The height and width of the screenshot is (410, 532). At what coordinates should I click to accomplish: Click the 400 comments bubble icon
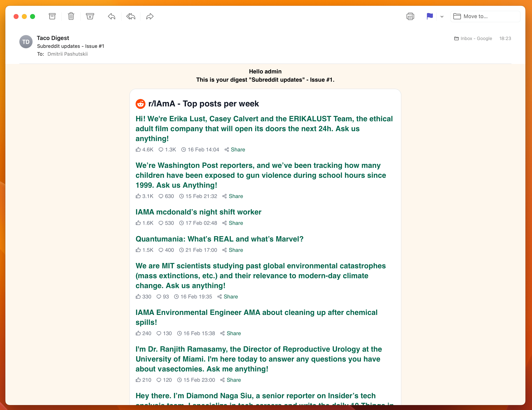tap(161, 250)
